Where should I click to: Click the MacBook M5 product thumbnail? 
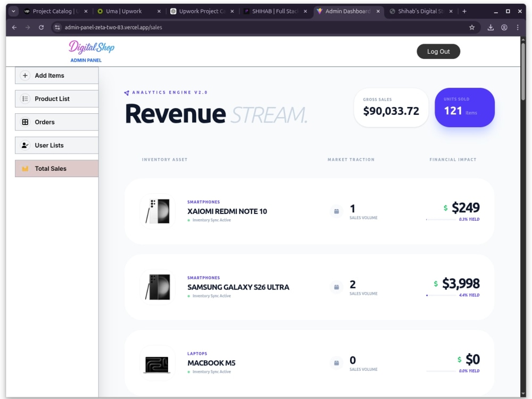coord(157,363)
